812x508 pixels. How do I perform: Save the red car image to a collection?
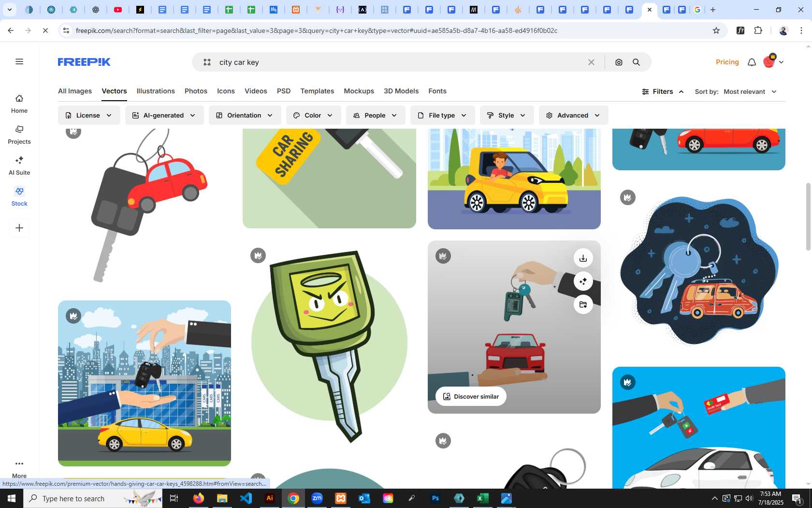click(583, 304)
